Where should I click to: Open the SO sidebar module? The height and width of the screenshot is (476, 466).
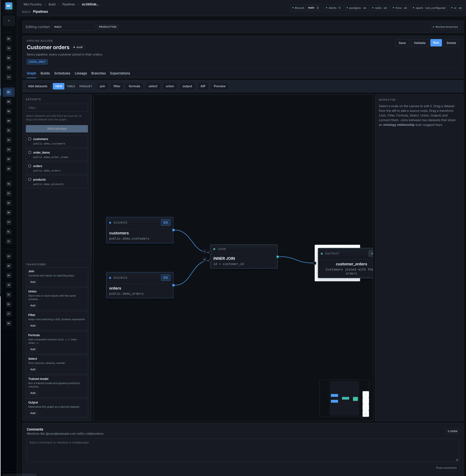(9, 68)
